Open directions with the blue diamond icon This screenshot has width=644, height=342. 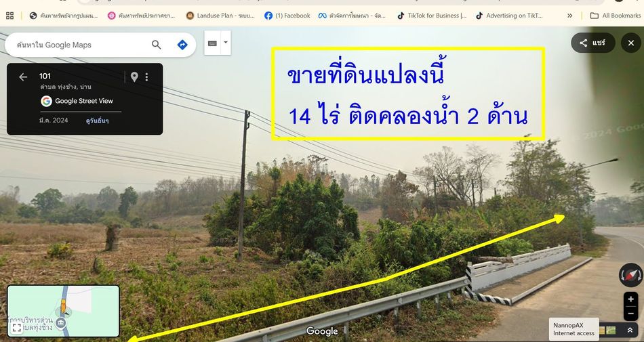coord(182,45)
